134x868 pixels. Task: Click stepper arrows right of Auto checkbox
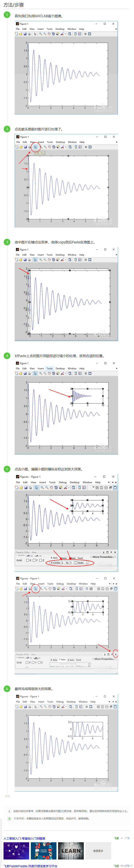pos(87,563)
